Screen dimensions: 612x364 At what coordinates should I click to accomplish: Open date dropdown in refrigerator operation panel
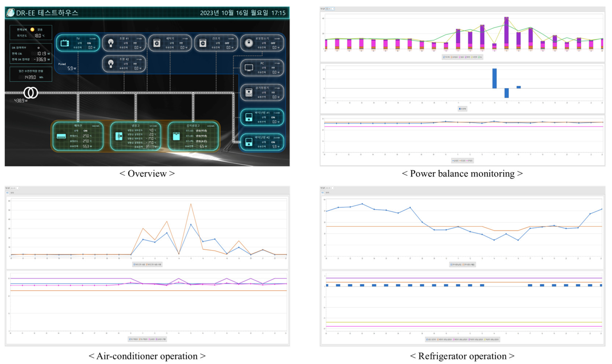coord(330,188)
